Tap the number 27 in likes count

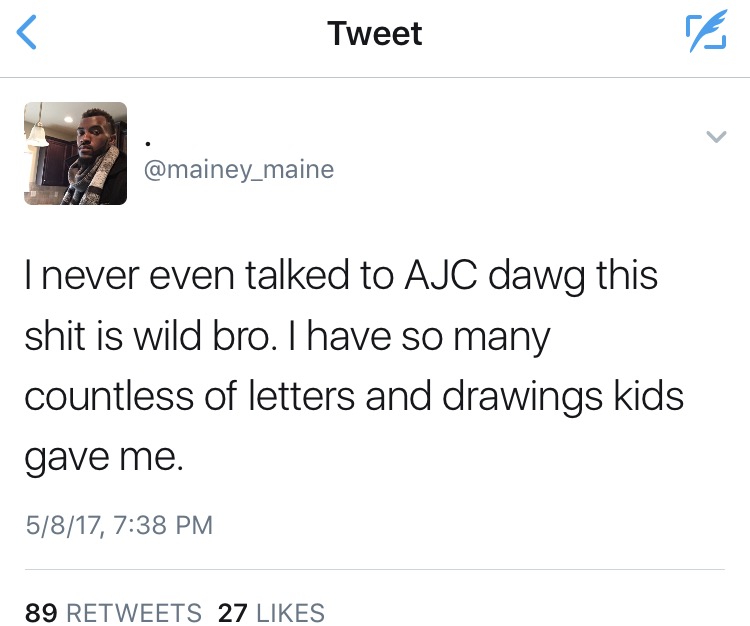pyautogui.click(x=232, y=612)
